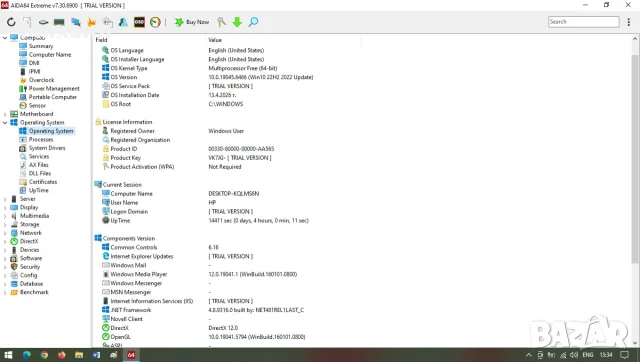Open the Enter Product Key icon
The height and width of the screenshot is (362, 640).
[221, 22]
